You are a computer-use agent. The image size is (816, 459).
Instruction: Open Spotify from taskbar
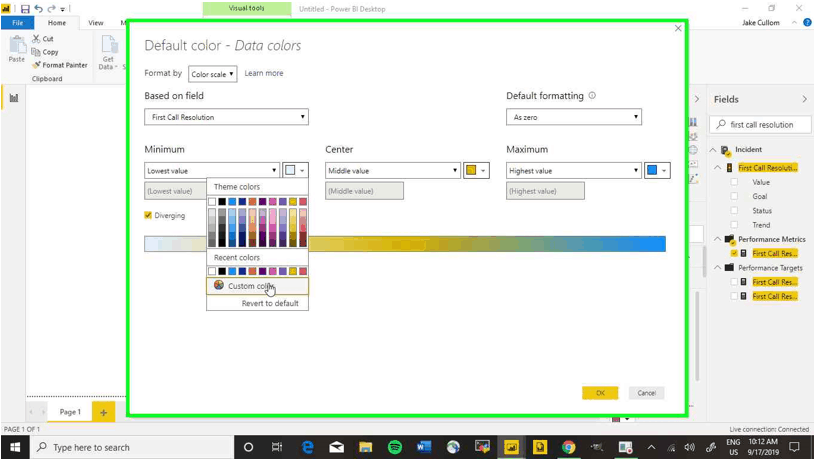click(395, 447)
